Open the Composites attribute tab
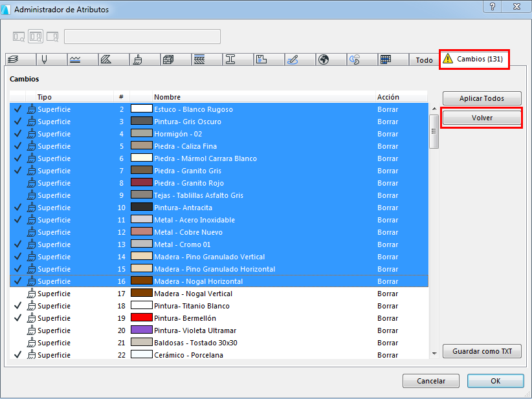 206,59
